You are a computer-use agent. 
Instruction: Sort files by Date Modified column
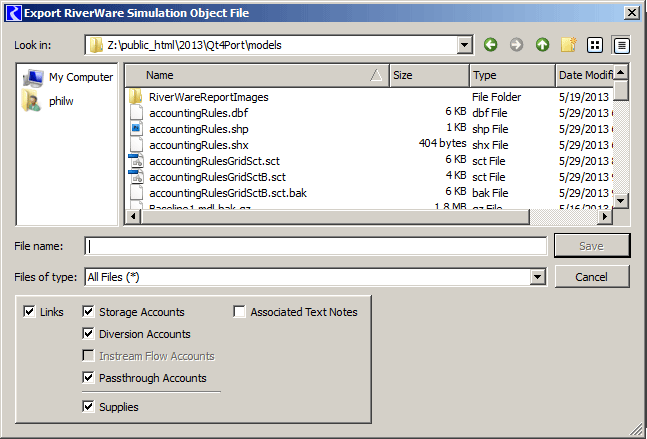click(x=584, y=75)
